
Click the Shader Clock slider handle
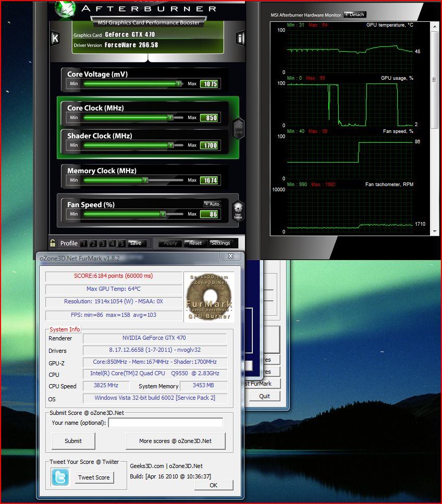pos(170,145)
